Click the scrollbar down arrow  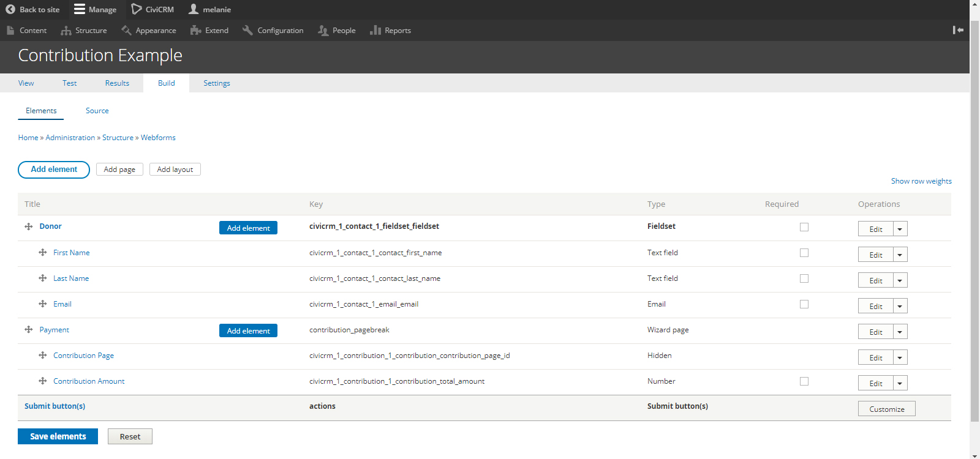(x=974, y=455)
